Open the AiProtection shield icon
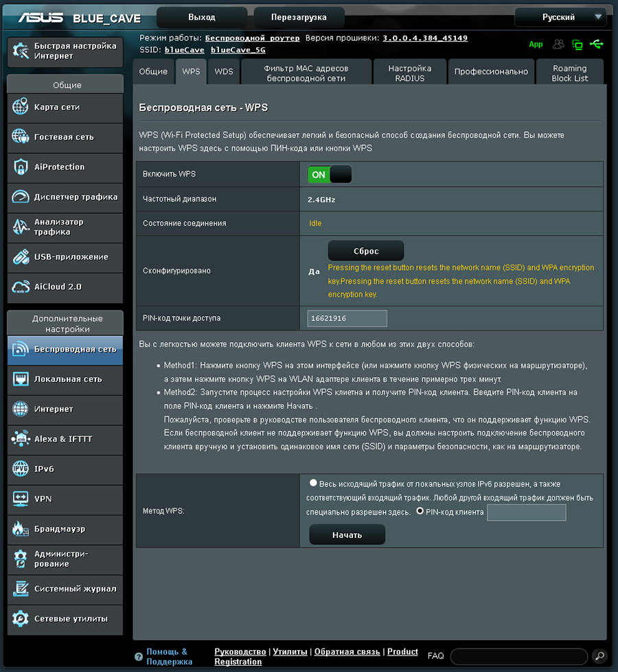The image size is (618, 672). 20,167
